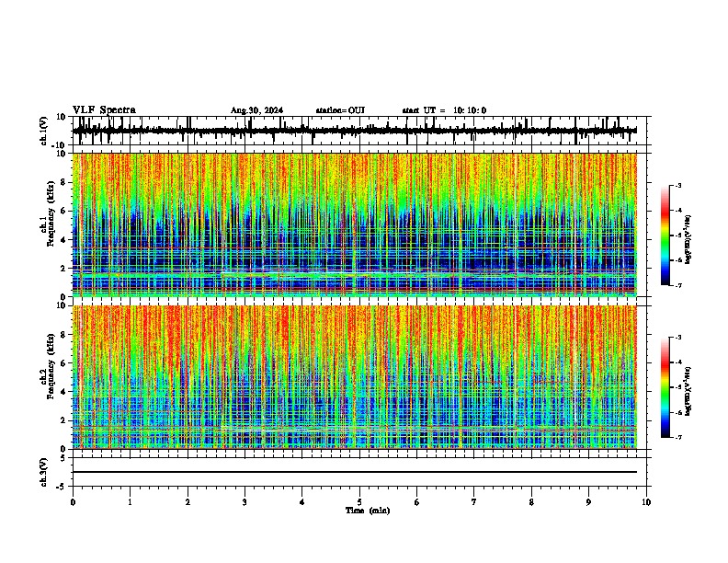Viewport: 728px width, 563px height.
Task: Click time axis tick label "10"
Action: pos(646,502)
